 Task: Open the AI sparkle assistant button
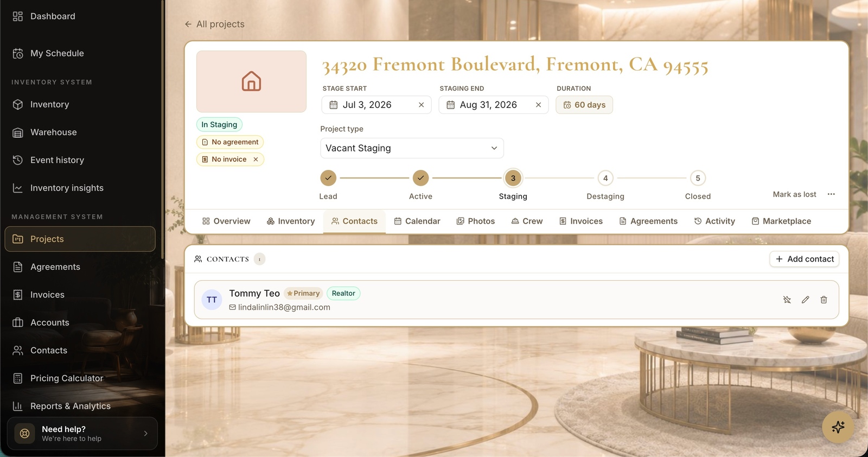pyautogui.click(x=838, y=427)
